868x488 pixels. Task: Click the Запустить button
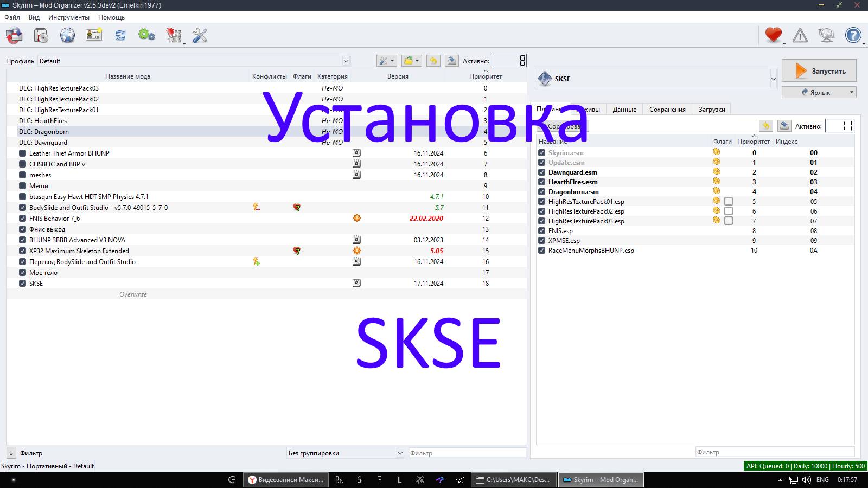coord(819,70)
